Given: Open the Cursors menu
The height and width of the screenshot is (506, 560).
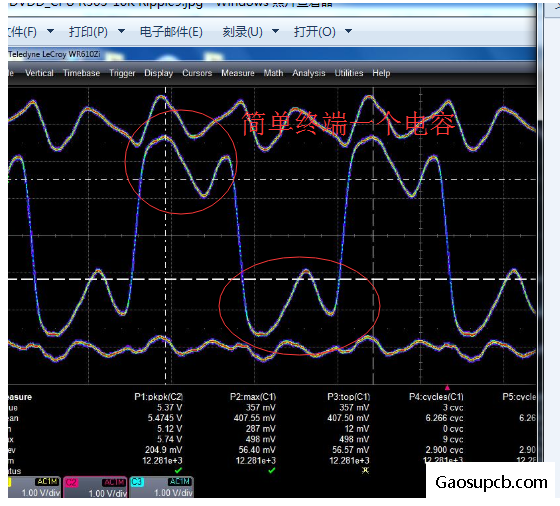Looking at the screenshot, I should [x=197, y=73].
